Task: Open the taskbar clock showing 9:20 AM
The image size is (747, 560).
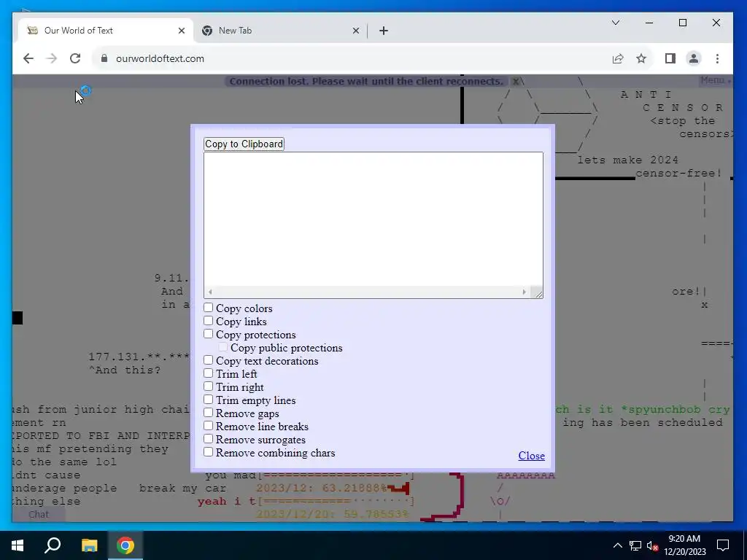Action: pos(684,545)
